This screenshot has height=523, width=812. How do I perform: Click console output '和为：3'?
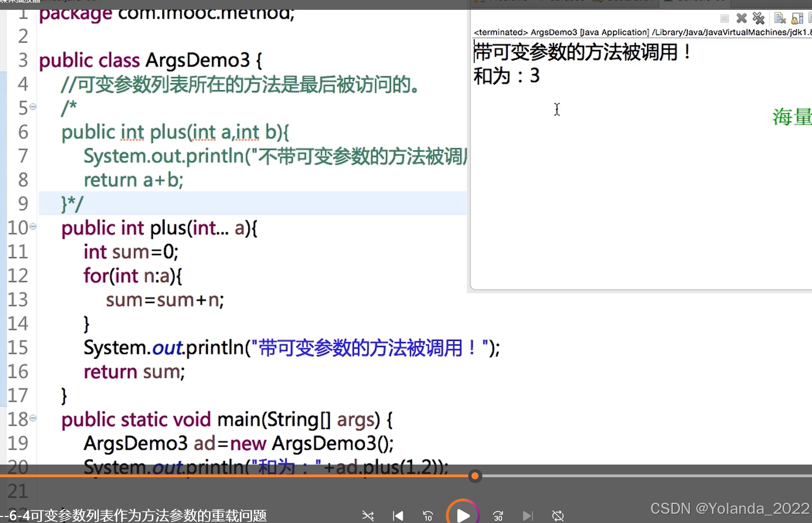click(506, 76)
